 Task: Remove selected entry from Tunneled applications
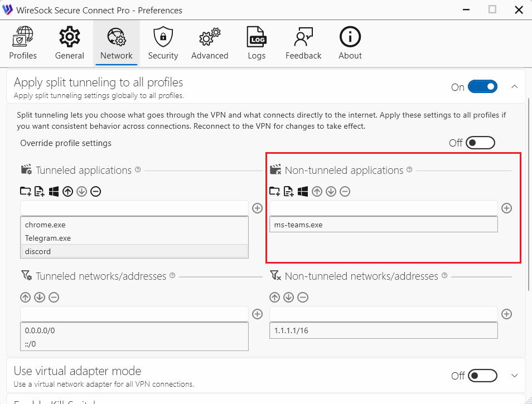click(x=95, y=192)
